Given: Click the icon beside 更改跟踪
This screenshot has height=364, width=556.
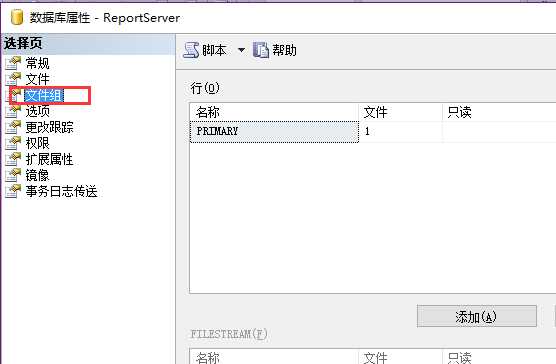Looking at the screenshot, I should tap(13, 127).
